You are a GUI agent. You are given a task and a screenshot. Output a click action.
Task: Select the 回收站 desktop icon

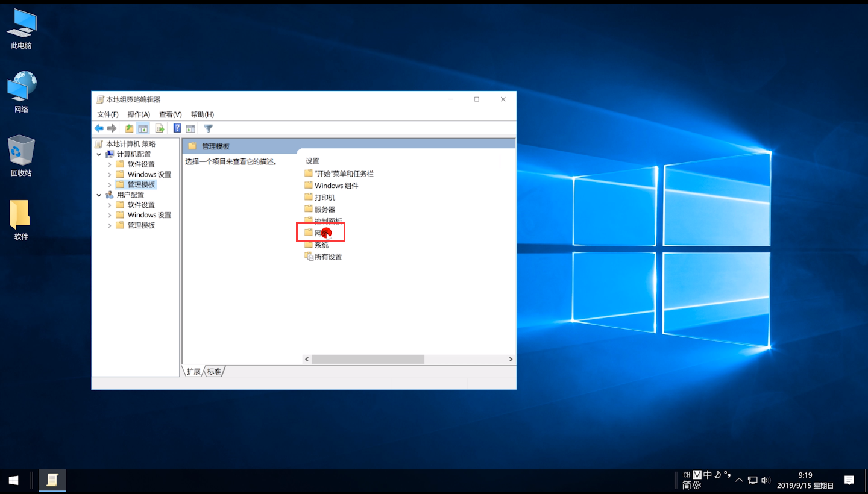[21, 156]
